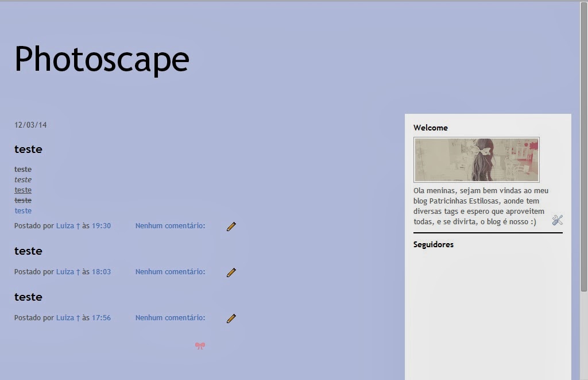Open the 'teste' post title above 18:03
The width and height of the screenshot is (588, 380).
[29, 251]
